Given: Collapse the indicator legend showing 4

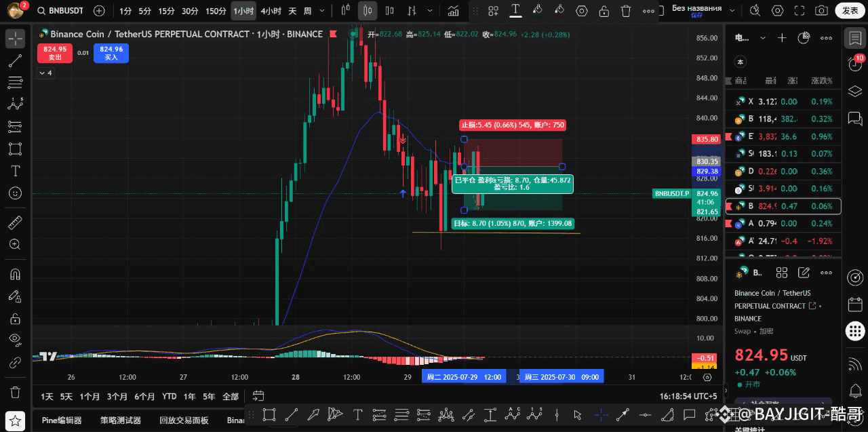Looking at the screenshot, I should point(45,73).
